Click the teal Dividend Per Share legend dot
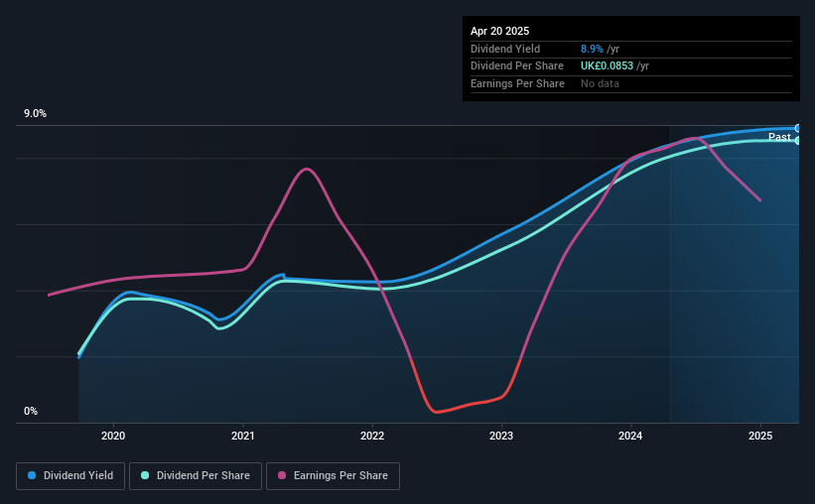 [145, 475]
